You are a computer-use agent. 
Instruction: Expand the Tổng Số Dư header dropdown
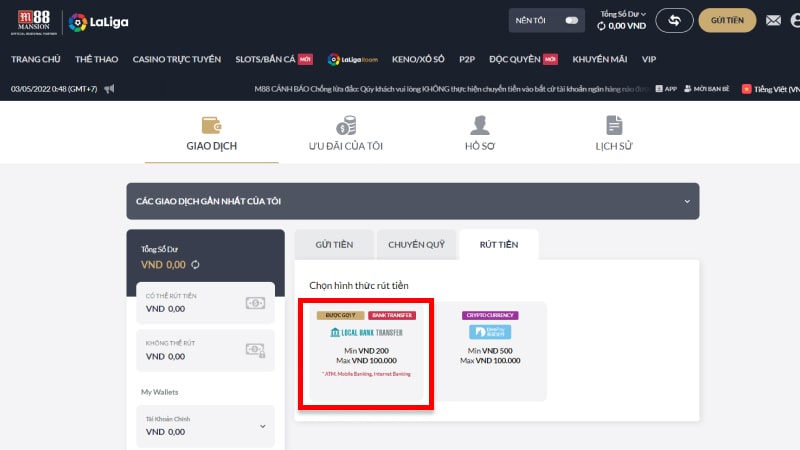622,14
